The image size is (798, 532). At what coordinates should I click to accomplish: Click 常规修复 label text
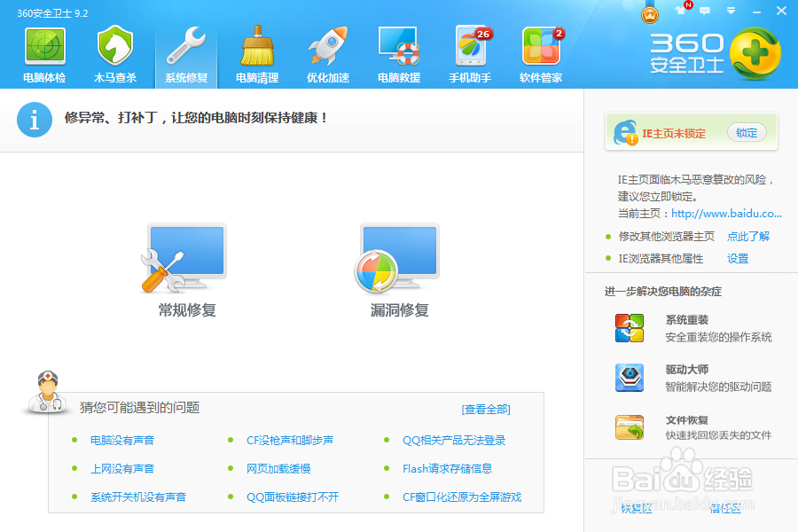(187, 310)
